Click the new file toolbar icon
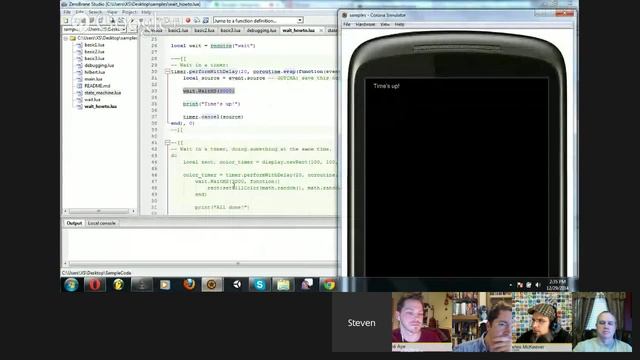 point(66,20)
